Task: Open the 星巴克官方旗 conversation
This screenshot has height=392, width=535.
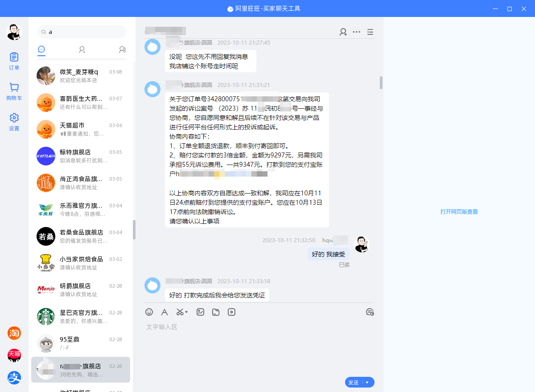Action: point(81,317)
